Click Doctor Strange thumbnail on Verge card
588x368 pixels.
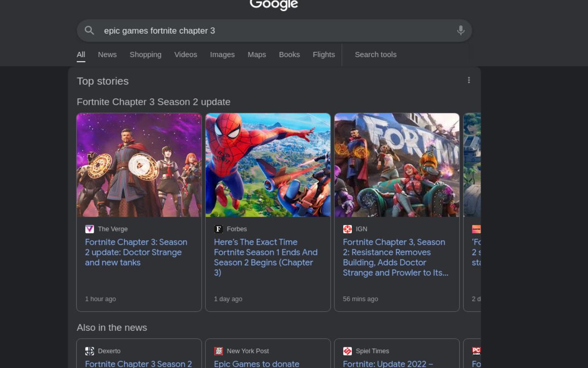point(139,165)
